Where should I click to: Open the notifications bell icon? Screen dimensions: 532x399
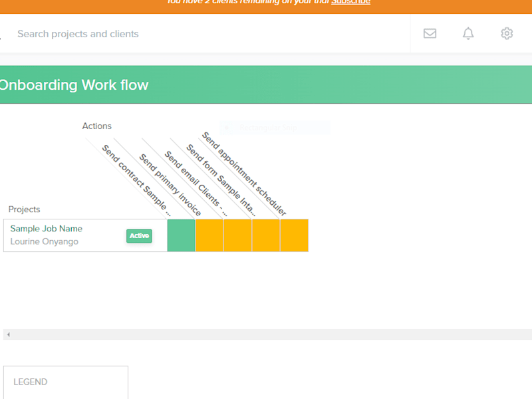pyautogui.click(x=468, y=33)
